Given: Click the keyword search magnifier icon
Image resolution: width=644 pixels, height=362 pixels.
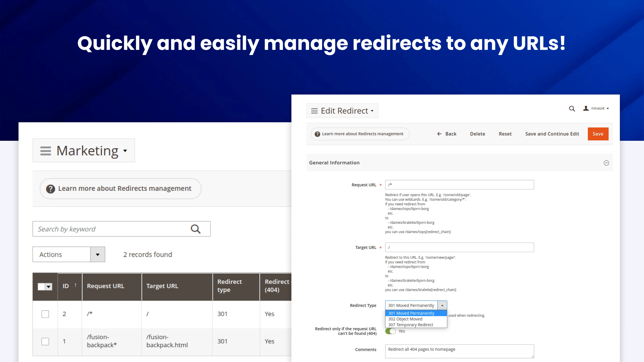Looking at the screenshot, I should 195,229.
